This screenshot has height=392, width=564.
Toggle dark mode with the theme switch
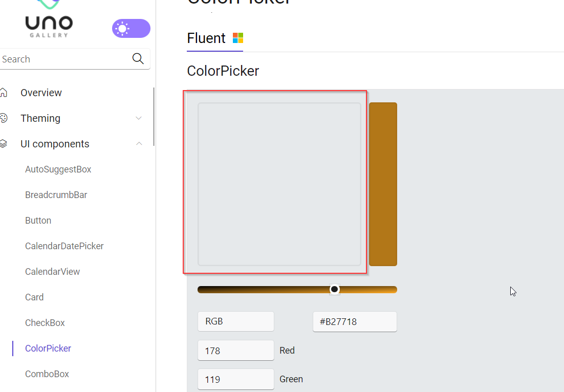pos(131,28)
